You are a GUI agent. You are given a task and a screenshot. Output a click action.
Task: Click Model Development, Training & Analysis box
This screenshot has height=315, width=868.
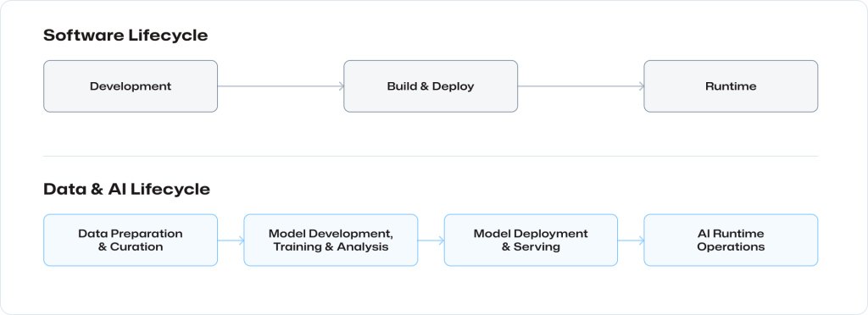click(331, 240)
